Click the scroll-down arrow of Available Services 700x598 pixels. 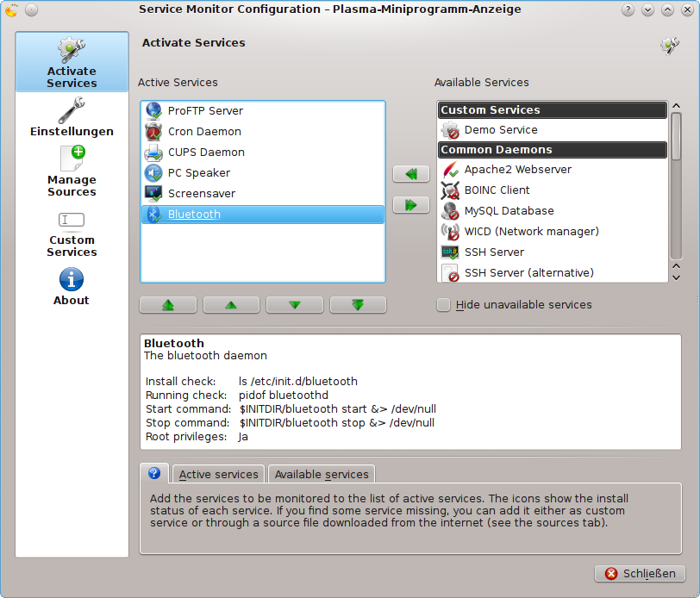675,277
